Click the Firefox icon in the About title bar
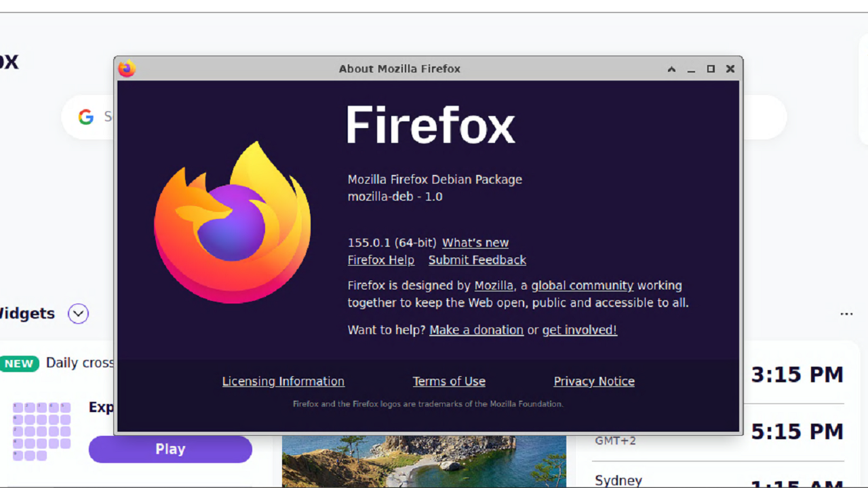This screenshot has height=488, width=868. coord(127,68)
